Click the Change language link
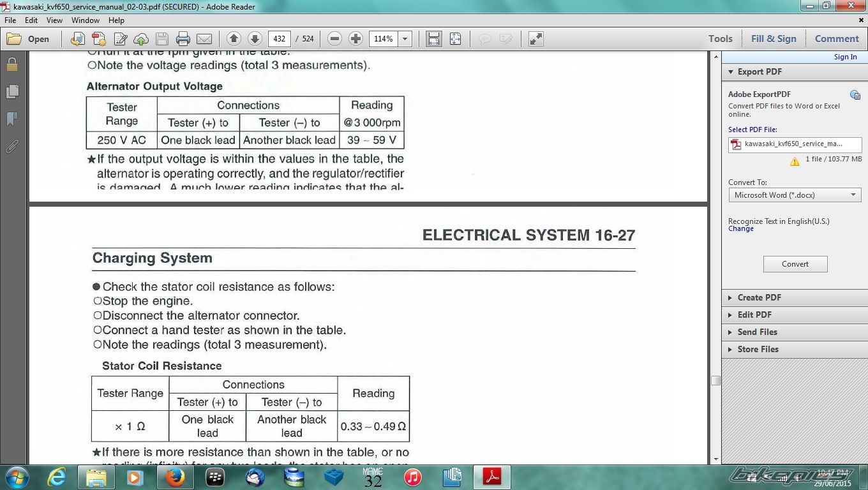The height and width of the screenshot is (490, 868). coord(741,228)
